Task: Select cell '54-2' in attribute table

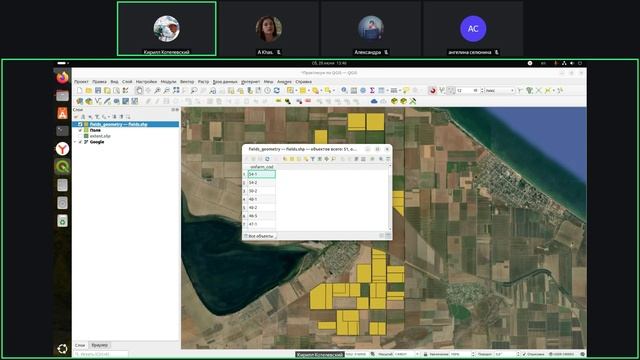Action: pos(262,182)
